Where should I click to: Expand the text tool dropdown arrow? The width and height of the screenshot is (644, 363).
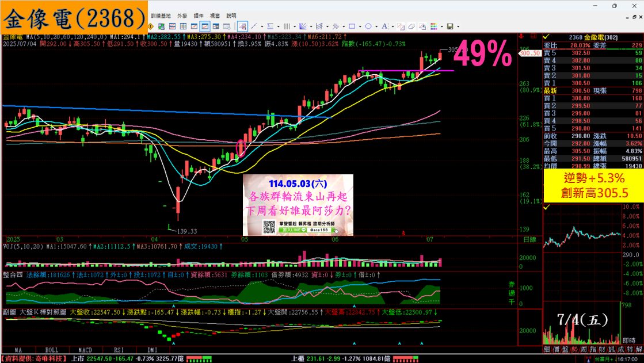tap(393, 26)
